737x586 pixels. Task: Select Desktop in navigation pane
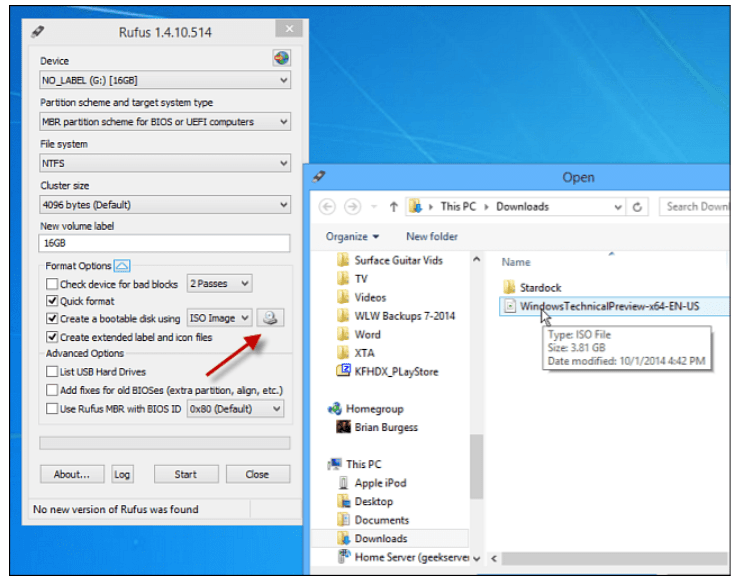(x=365, y=501)
